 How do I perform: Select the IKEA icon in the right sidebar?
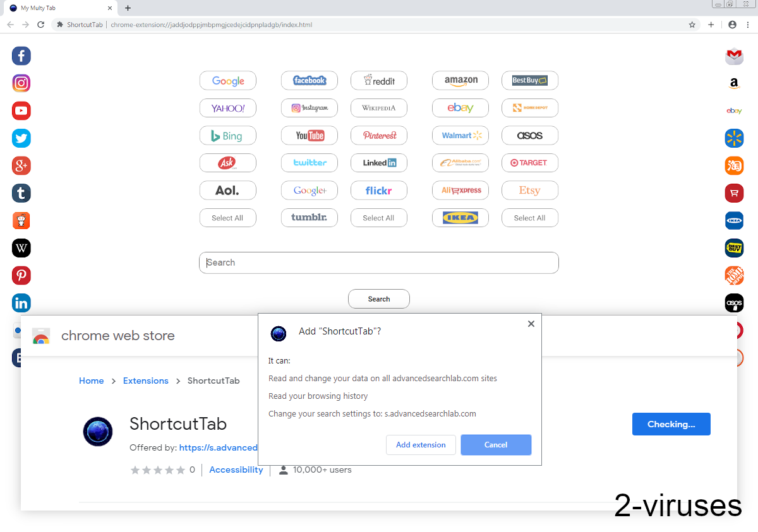point(734,220)
